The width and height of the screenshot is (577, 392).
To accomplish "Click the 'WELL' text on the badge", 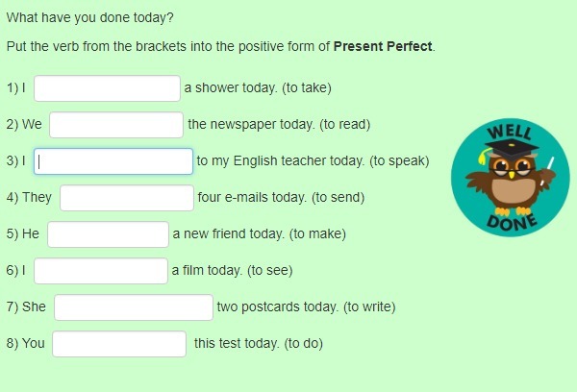I will point(510,133).
